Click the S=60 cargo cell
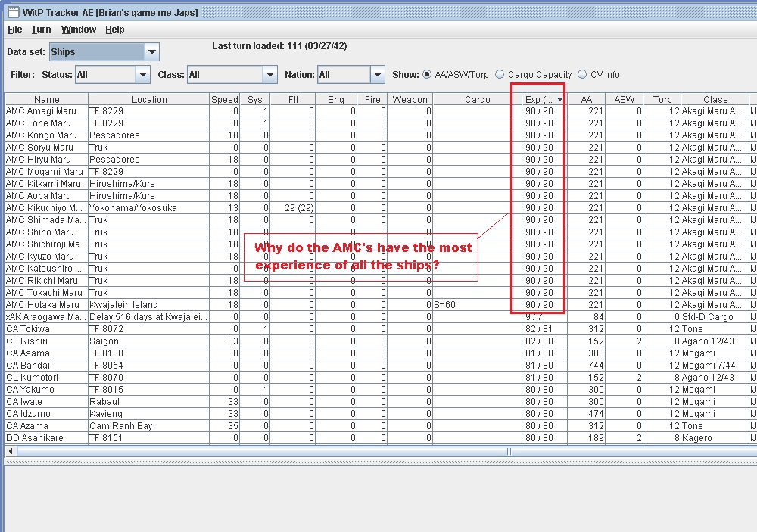The width and height of the screenshot is (757, 532). pos(478,305)
